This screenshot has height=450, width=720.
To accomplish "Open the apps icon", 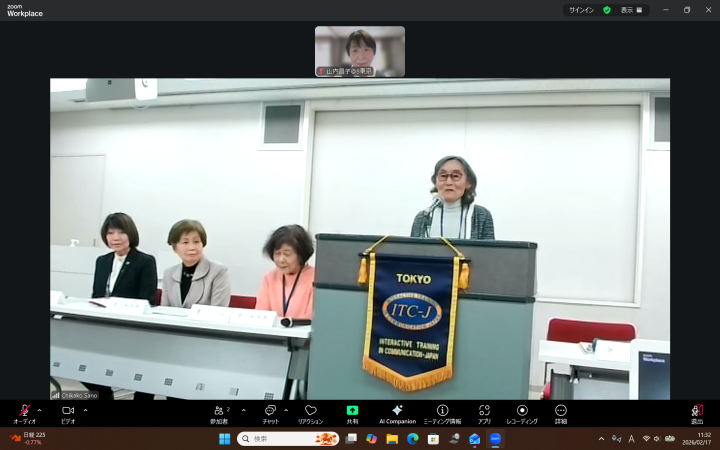I will coord(484,411).
